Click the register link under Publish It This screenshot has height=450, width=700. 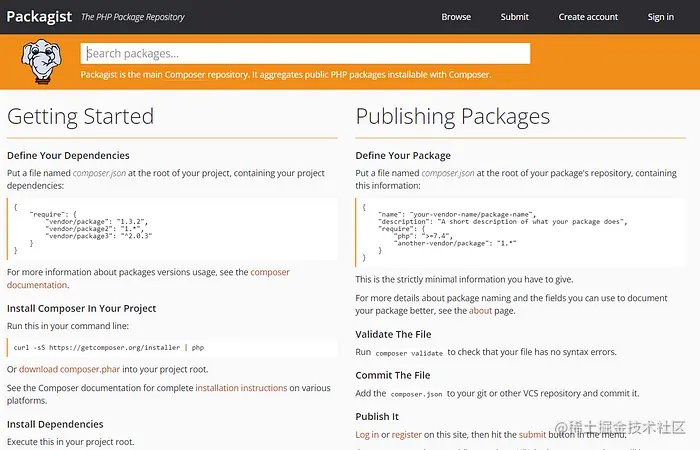tap(406, 434)
